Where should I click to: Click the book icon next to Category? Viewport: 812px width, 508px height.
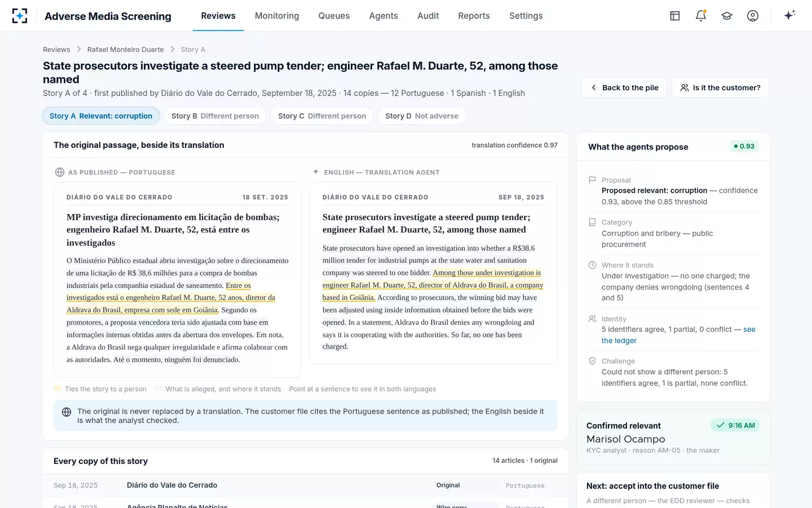pos(592,222)
